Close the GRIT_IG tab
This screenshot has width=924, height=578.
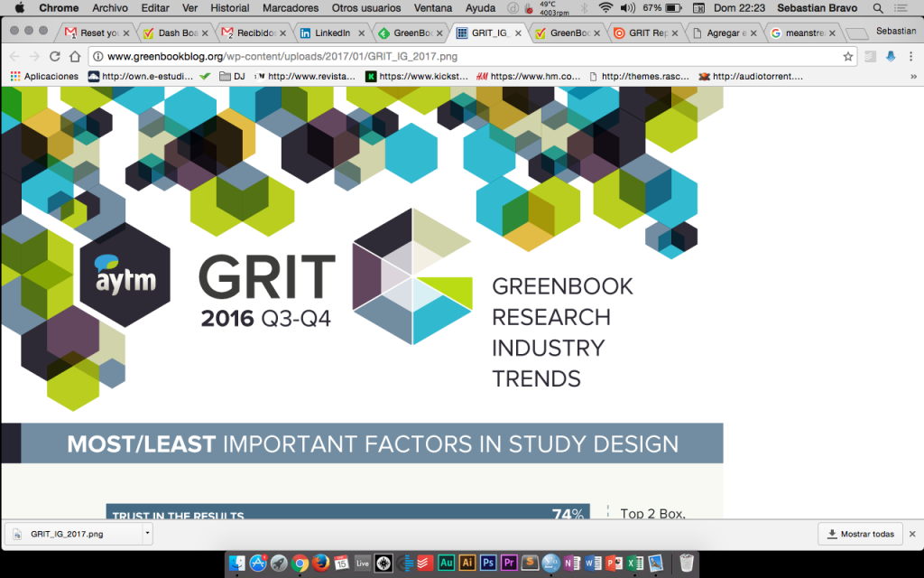point(518,33)
